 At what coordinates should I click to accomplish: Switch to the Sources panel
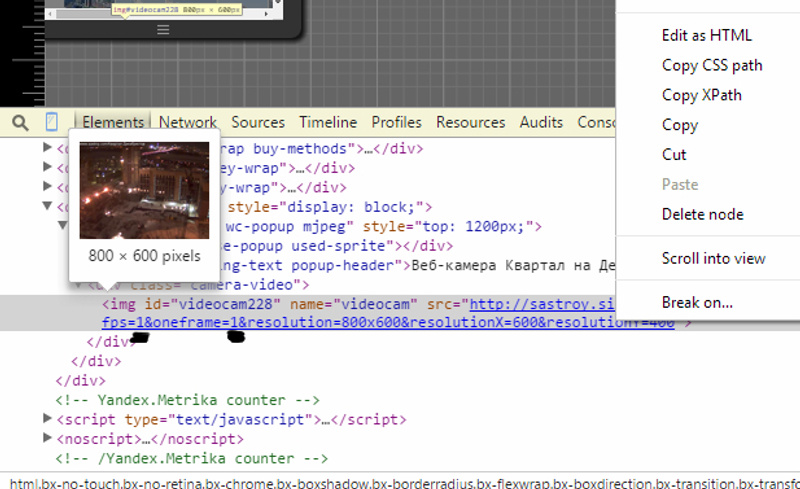pos(258,122)
